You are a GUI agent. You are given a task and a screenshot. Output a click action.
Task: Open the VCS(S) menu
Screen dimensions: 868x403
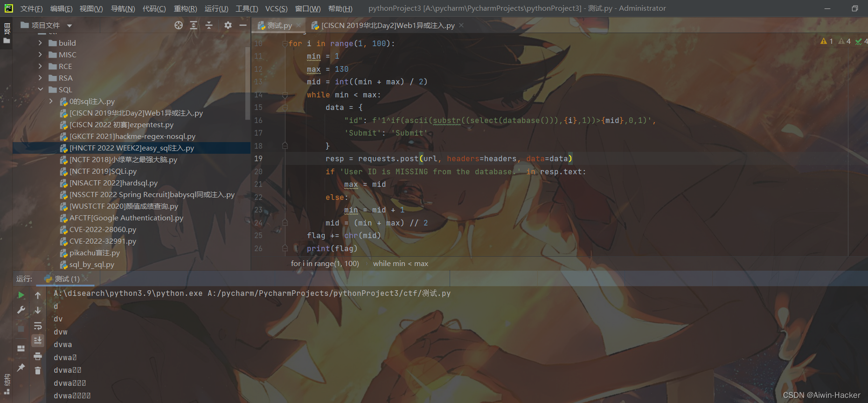coord(276,8)
